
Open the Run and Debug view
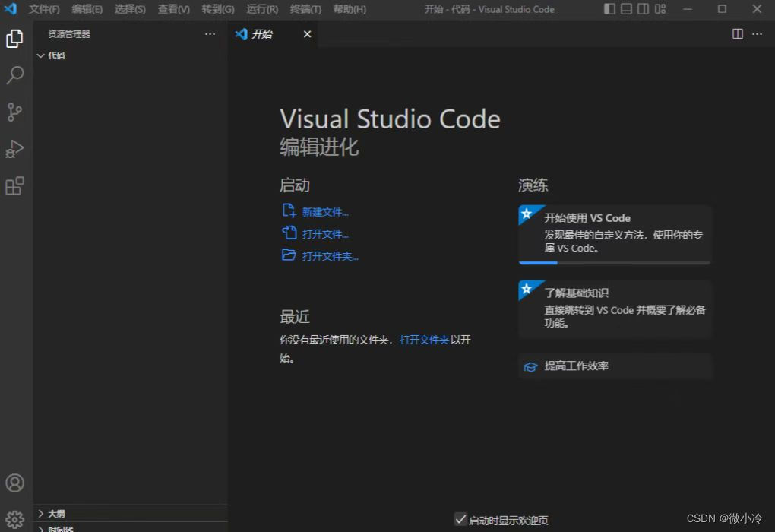[15, 149]
